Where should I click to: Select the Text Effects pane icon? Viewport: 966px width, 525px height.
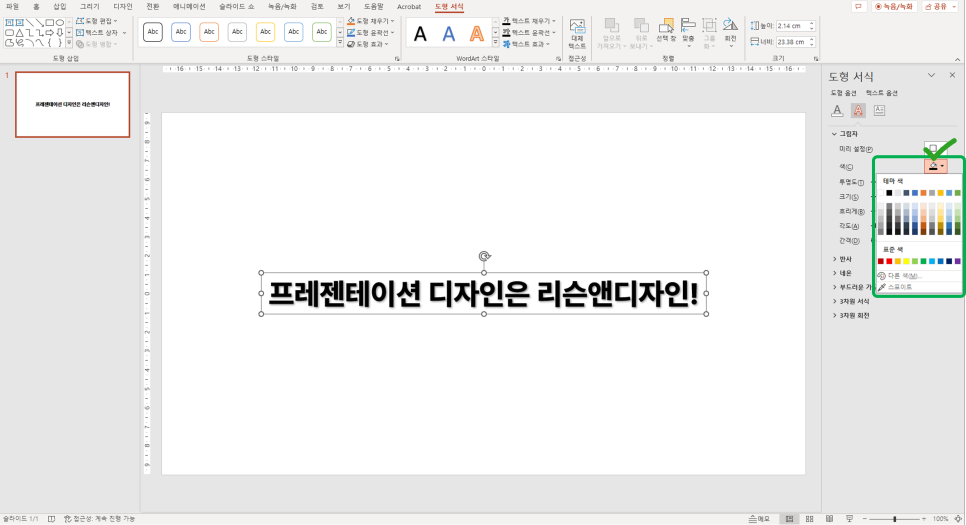click(858, 110)
